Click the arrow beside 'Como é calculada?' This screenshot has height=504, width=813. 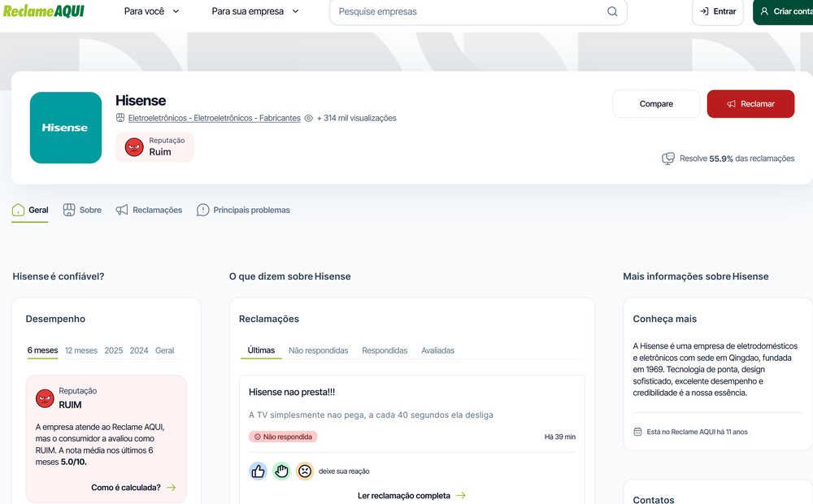tap(171, 488)
